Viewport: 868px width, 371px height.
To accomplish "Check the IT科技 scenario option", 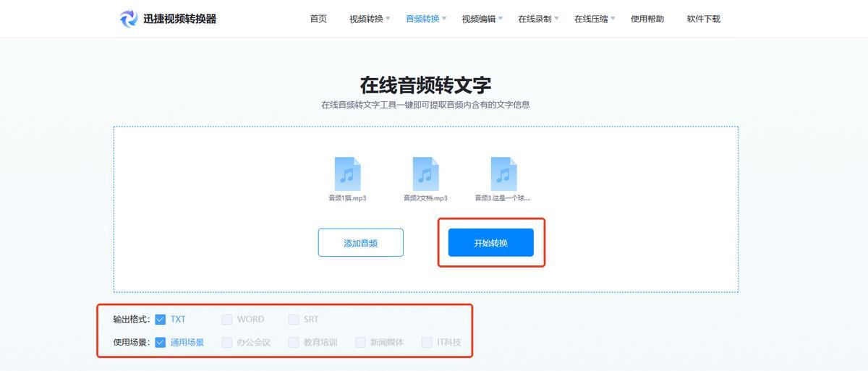I will pos(427,343).
